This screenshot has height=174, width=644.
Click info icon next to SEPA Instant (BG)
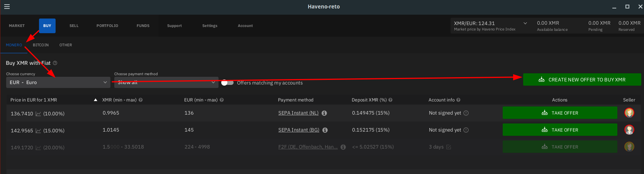click(x=325, y=130)
